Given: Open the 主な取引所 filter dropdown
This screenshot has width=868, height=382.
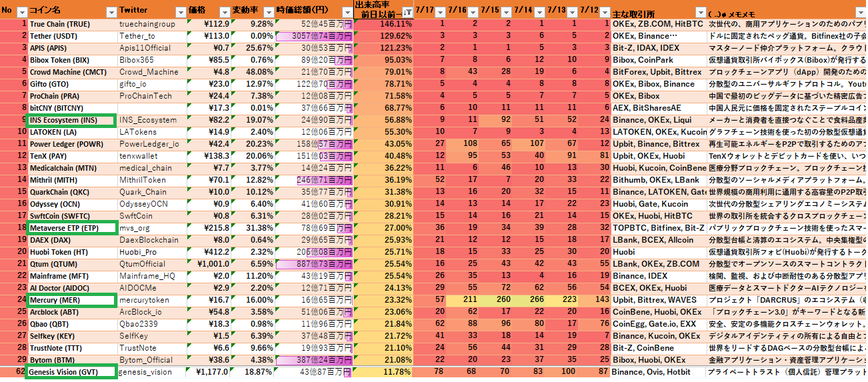Looking at the screenshot, I should point(700,12).
